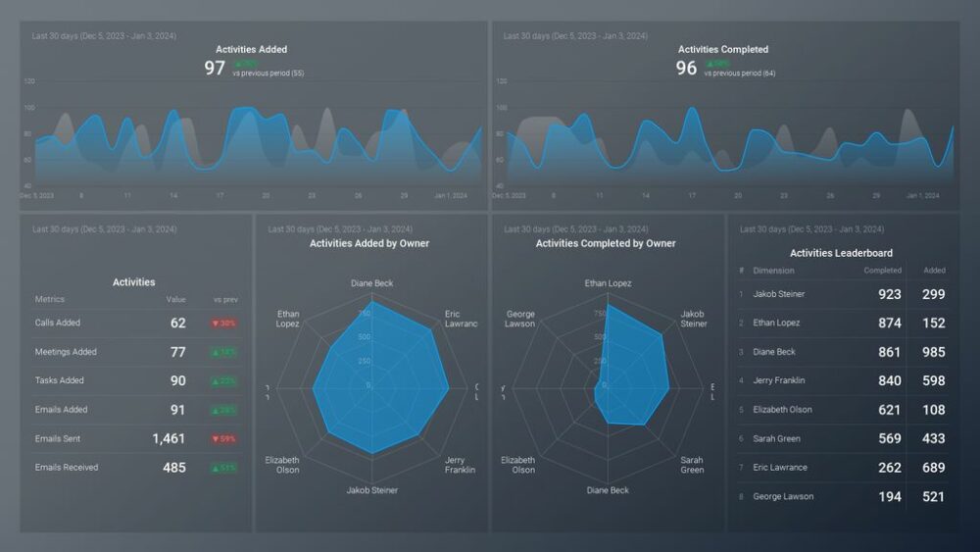Image resolution: width=980 pixels, height=552 pixels.
Task: Click the Activities Added line chart title
Action: (251, 49)
